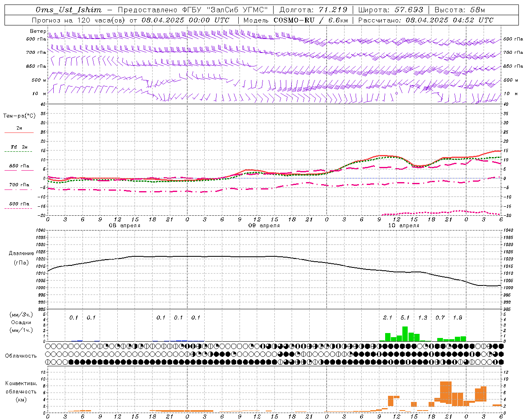Click the forecast start 08.04.2025 00:00 UTC
The width and height of the screenshot is (525, 420).
185,20
